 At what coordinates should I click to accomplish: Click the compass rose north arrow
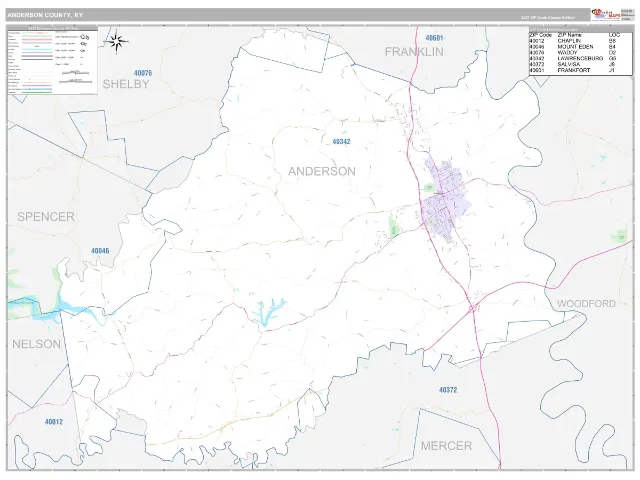point(117,41)
